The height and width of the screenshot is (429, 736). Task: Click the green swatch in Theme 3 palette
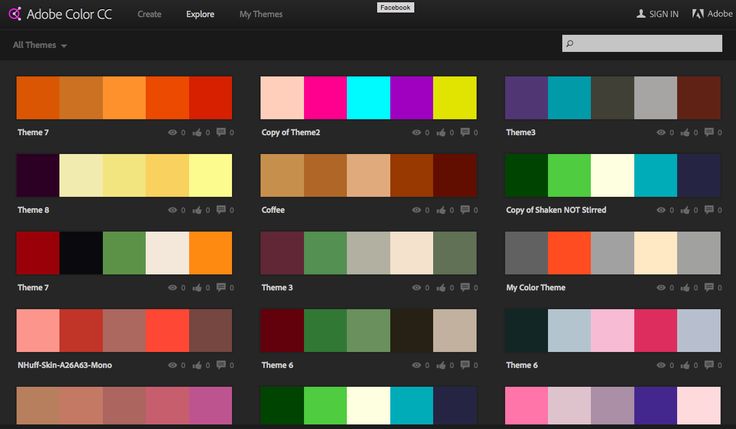click(x=325, y=253)
